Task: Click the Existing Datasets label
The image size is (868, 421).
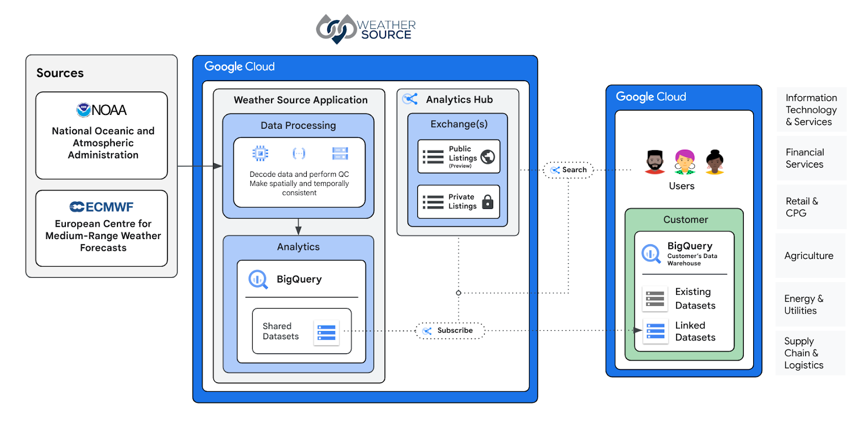Action: pos(695,299)
